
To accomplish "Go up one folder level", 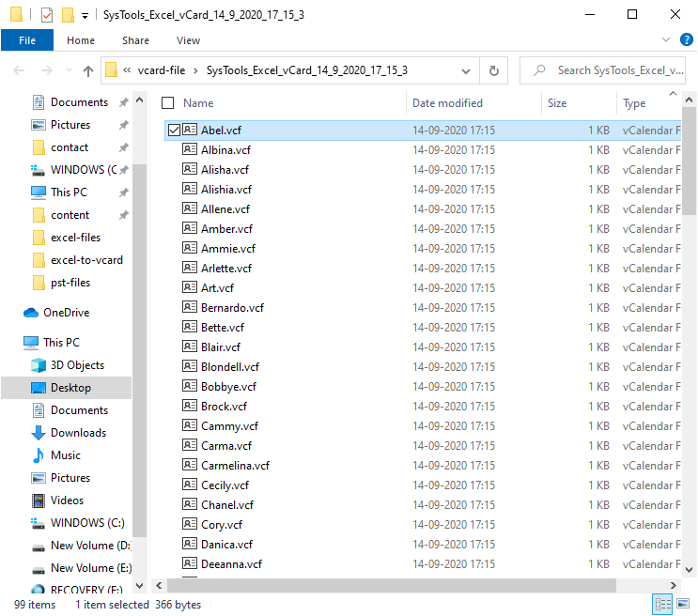I will [88, 70].
